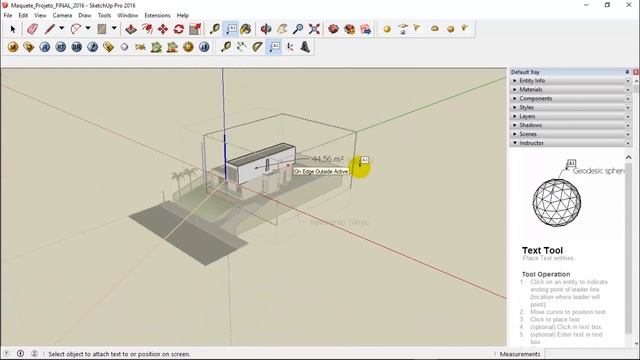Open the Help menu
Viewport: 640px width, 360px height.
coord(182,16)
